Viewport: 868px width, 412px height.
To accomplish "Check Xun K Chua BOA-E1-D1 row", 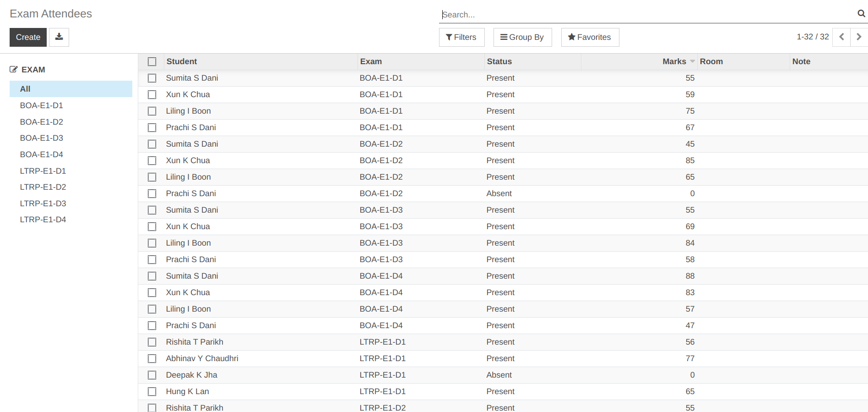I will click(x=152, y=94).
